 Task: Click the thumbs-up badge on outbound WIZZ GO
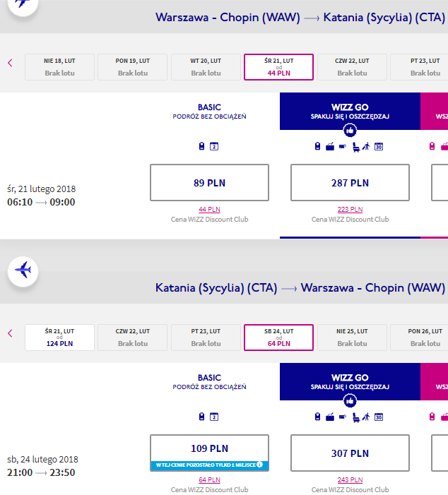(350, 130)
